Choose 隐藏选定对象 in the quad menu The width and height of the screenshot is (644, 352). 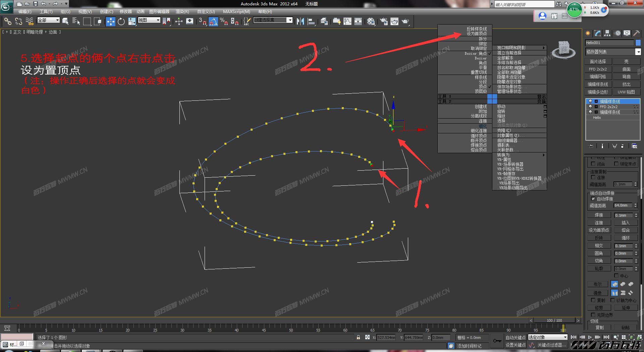[x=509, y=82]
